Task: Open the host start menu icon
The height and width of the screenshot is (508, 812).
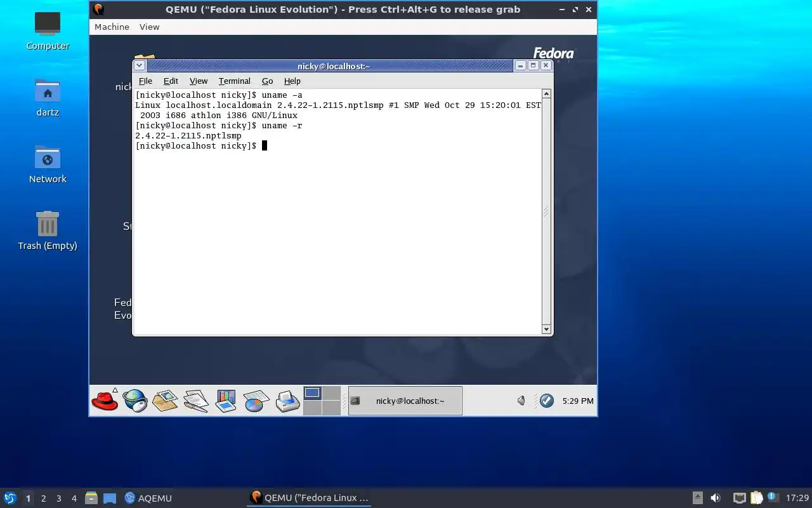Action: (x=10, y=498)
